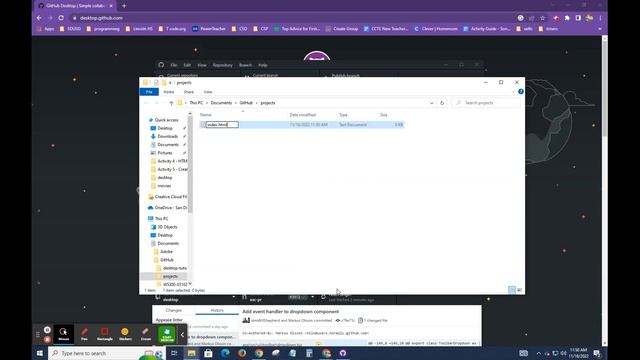Viewport: 640px width, 360px height.
Task: Click 'GitHub' in the breadcrumb path
Action: click(x=246, y=103)
